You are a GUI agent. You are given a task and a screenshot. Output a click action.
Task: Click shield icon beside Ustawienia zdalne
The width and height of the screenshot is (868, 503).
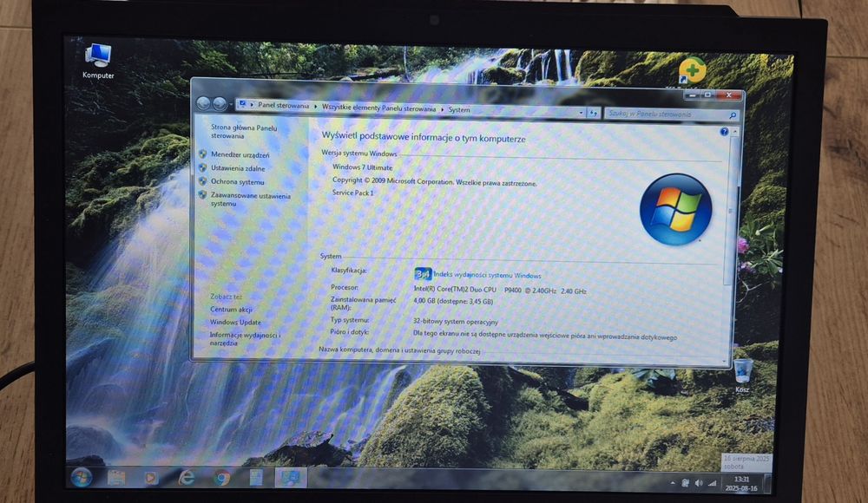click(x=202, y=167)
